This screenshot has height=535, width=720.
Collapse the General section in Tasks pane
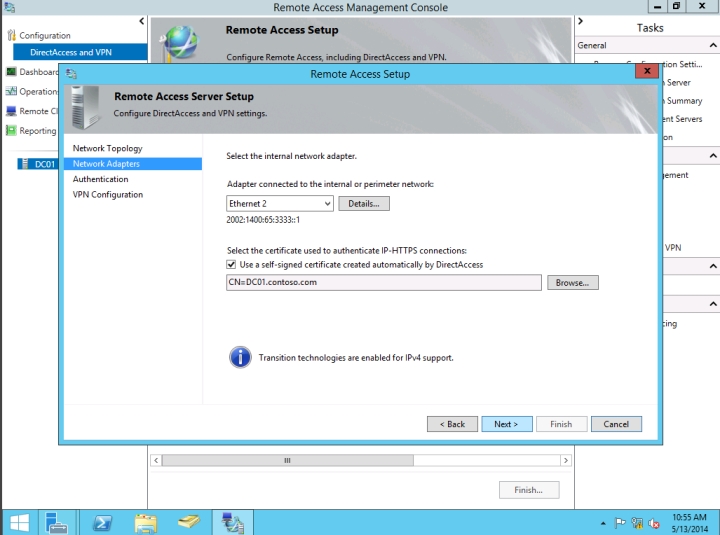pyautogui.click(x=712, y=45)
